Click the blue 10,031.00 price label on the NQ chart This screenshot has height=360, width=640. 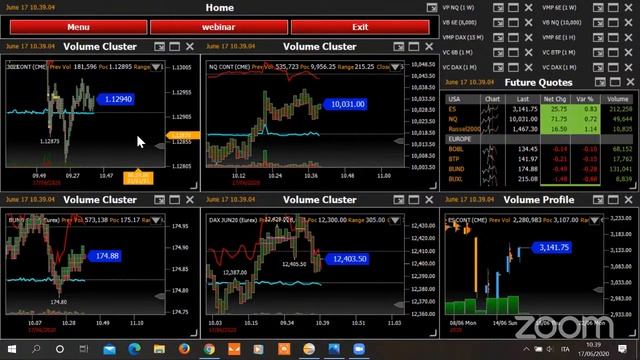pyautogui.click(x=346, y=104)
